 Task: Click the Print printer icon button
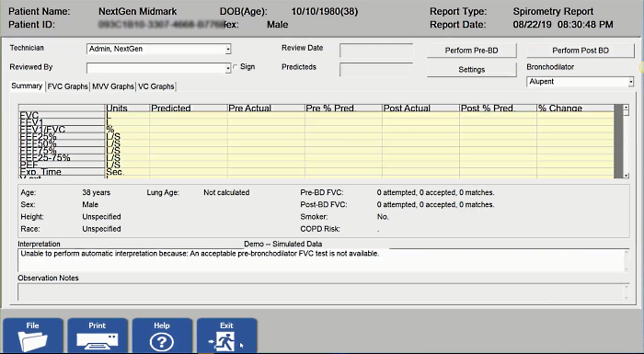pos(98,336)
